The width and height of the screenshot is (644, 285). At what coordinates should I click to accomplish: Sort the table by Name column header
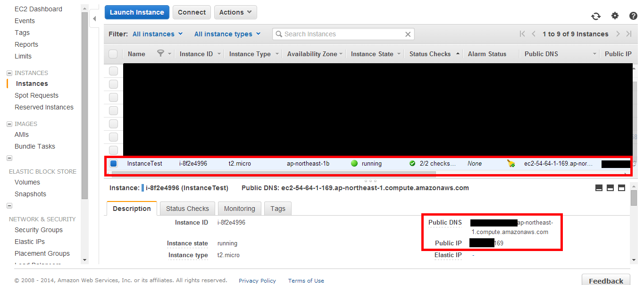[136, 54]
